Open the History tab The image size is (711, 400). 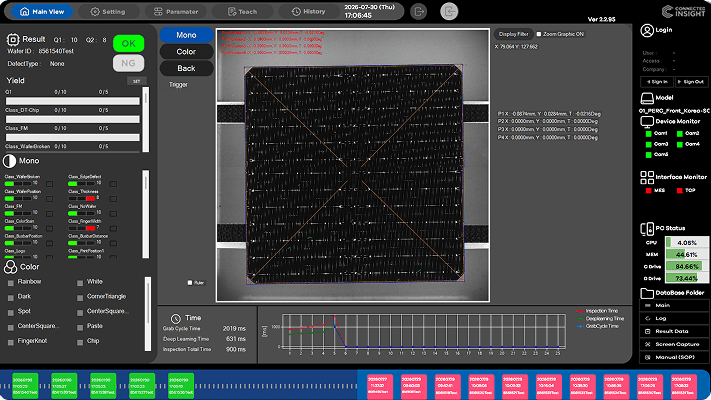(308, 12)
